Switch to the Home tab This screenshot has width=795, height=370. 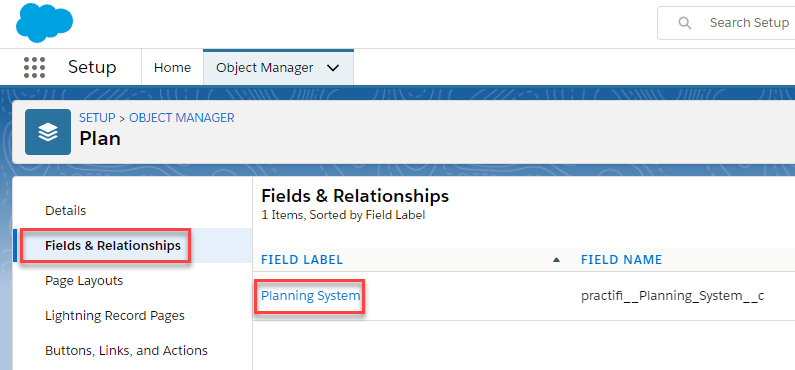tap(172, 67)
